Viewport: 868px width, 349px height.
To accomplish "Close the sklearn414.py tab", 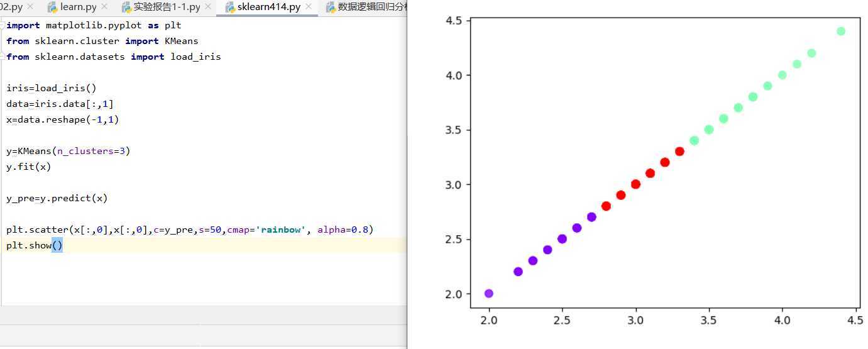I will [x=309, y=8].
